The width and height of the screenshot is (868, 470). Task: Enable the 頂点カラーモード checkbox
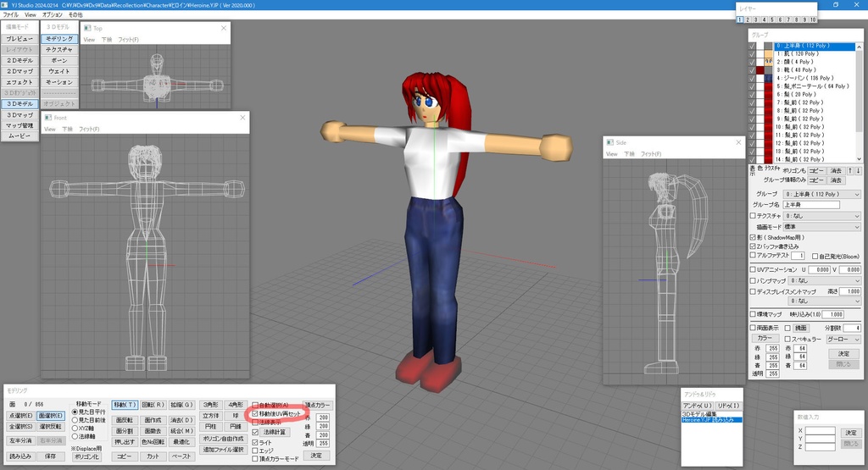pos(255,459)
